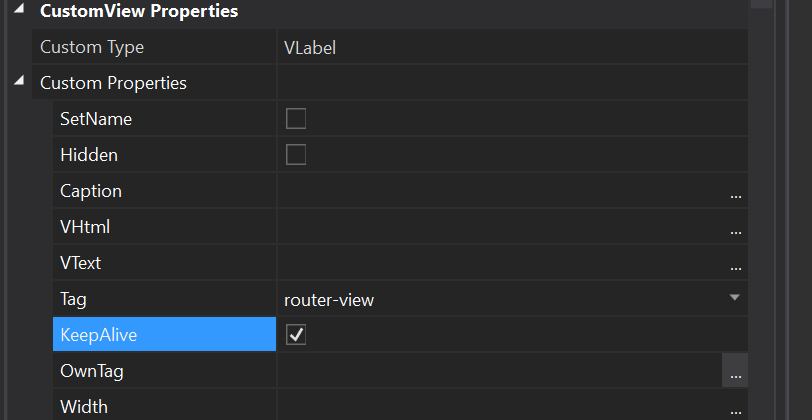Open the VText ellipsis editor

pos(736,264)
